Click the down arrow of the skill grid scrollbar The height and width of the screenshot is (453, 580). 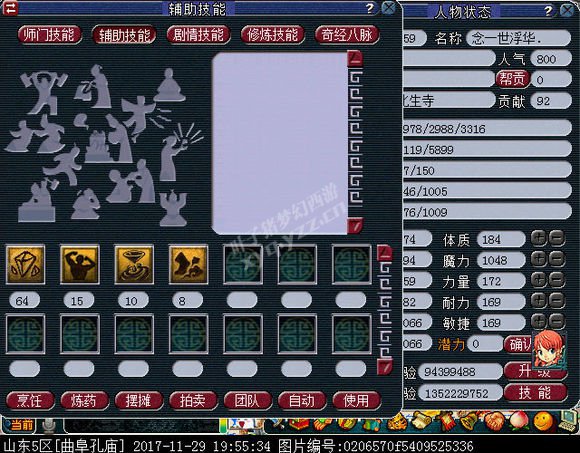(x=384, y=366)
